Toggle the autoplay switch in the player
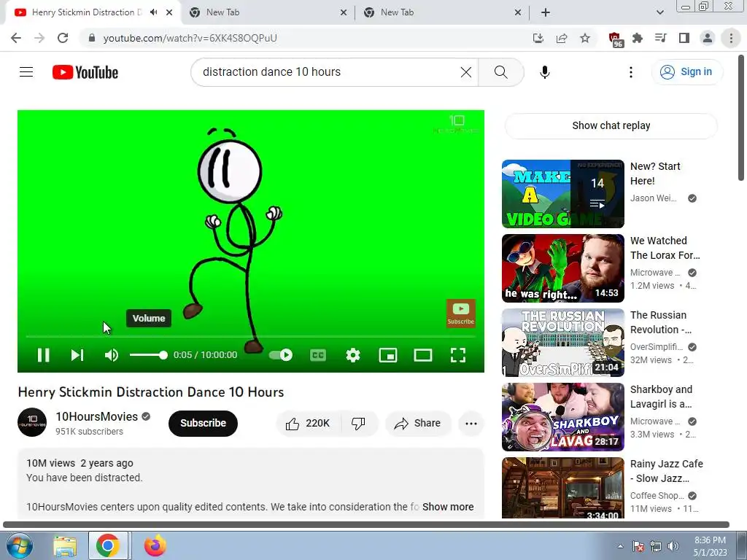 coord(281,355)
